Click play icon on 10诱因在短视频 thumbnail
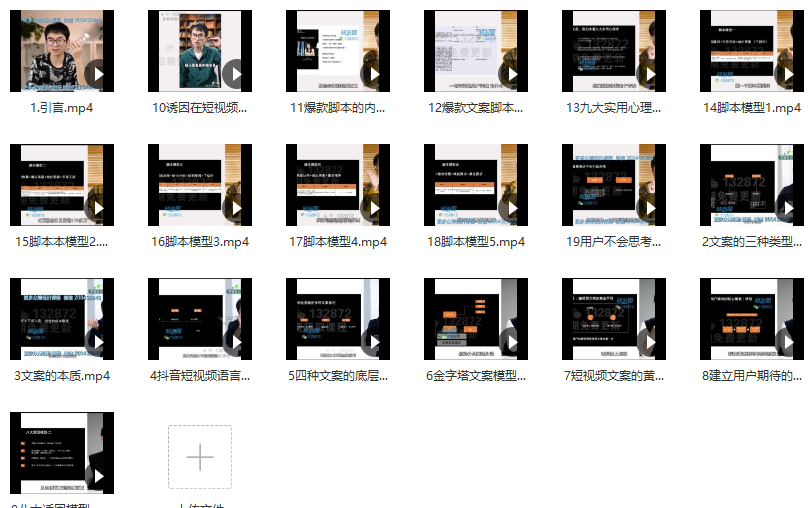The height and width of the screenshot is (508, 811). pos(236,74)
